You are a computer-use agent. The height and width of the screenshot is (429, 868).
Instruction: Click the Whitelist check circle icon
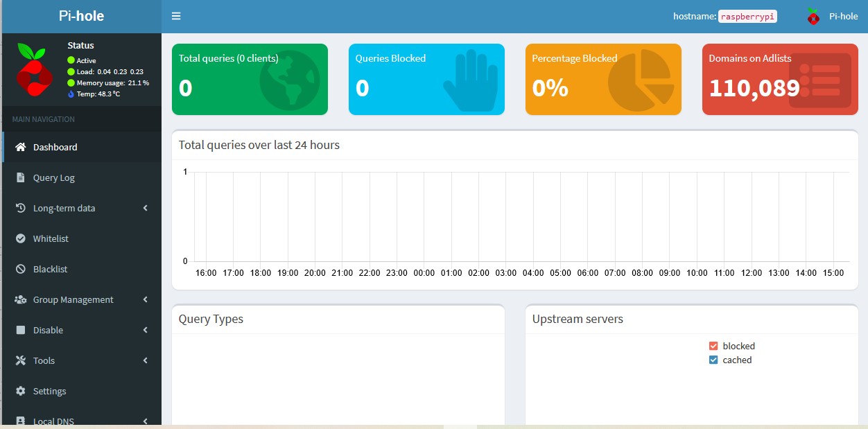20,238
